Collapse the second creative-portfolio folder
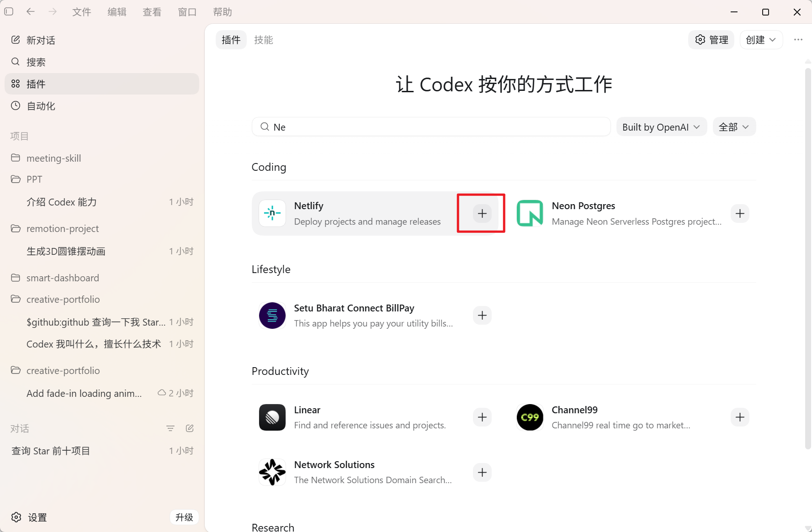 [102, 370]
